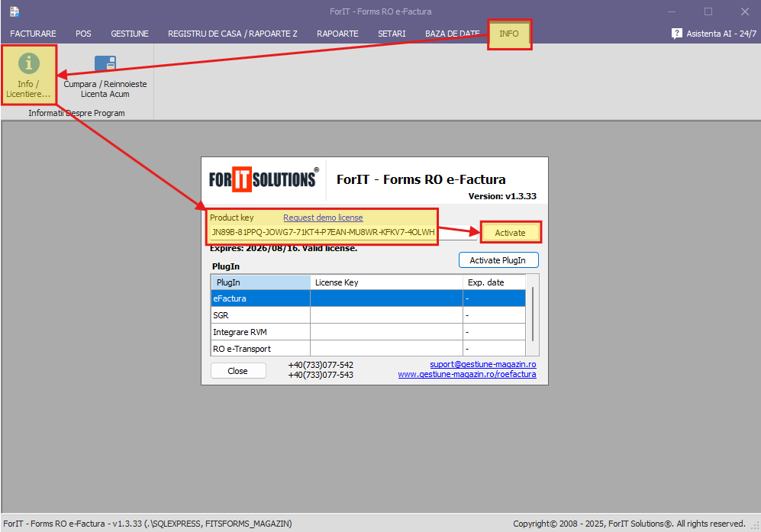Open the POS menu
This screenshot has height=532, width=761.
click(83, 34)
